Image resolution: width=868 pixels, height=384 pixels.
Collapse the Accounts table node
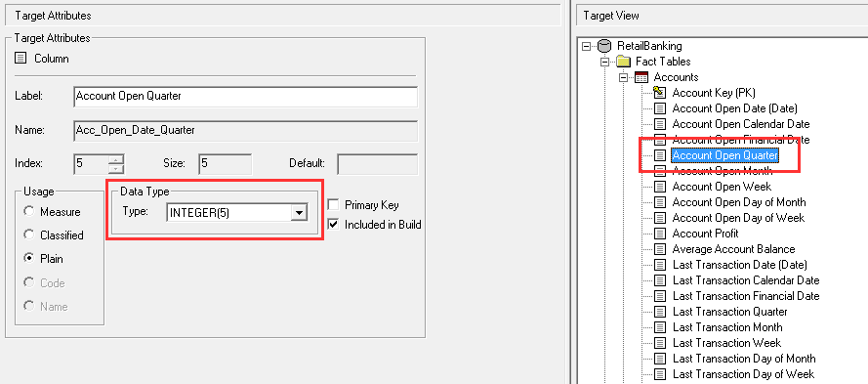(x=624, y=77)
